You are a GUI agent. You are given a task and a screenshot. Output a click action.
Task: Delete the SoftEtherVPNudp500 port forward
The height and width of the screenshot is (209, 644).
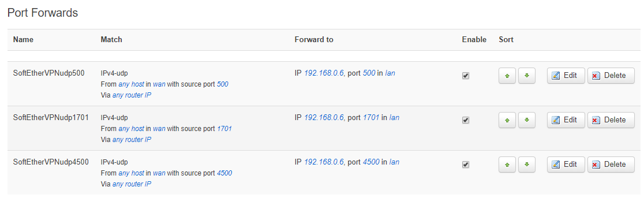611,76
